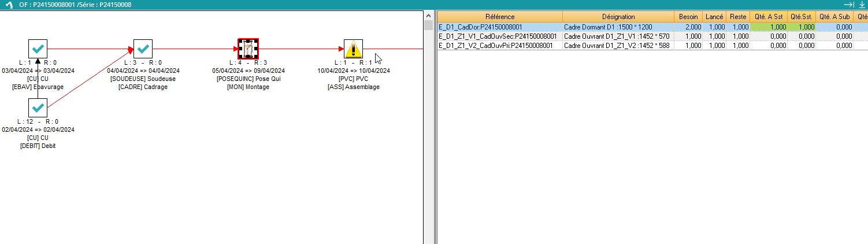Select the completed Debit operation node

click(38, 108)
